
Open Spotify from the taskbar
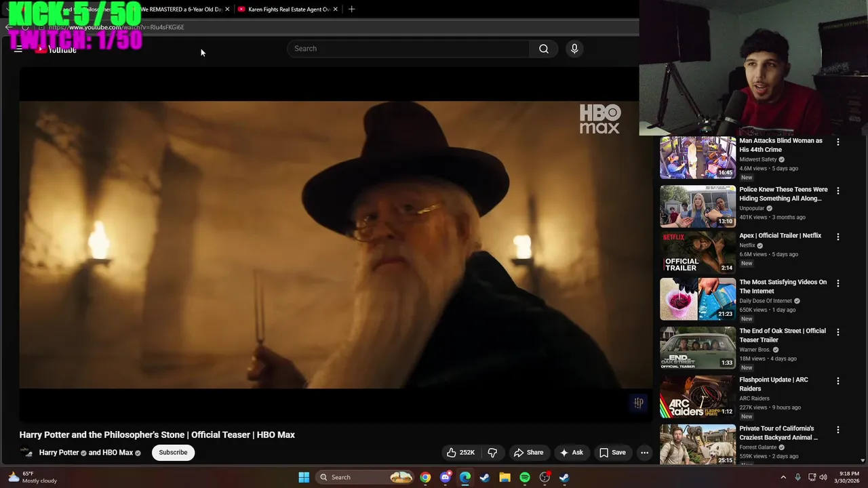[524, 477]
